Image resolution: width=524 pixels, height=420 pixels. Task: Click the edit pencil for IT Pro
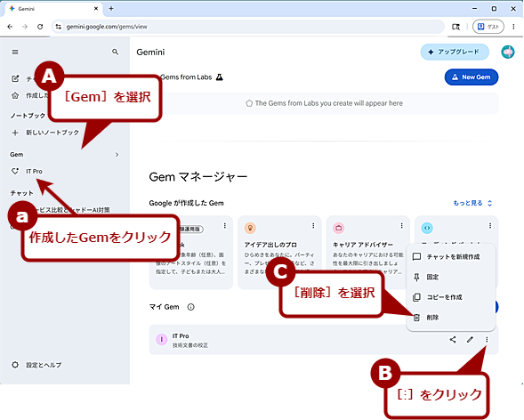(470, 340)
